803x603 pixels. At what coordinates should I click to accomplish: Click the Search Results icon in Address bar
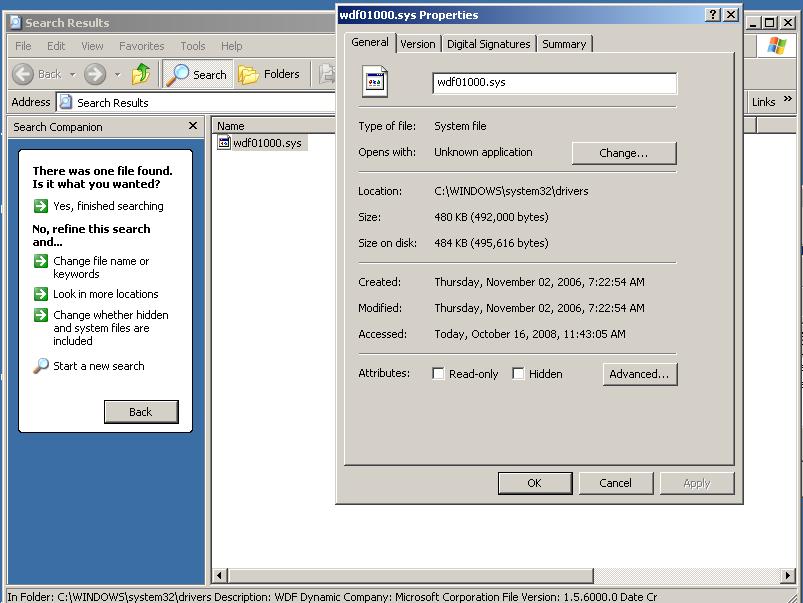[x=66, y=102]
